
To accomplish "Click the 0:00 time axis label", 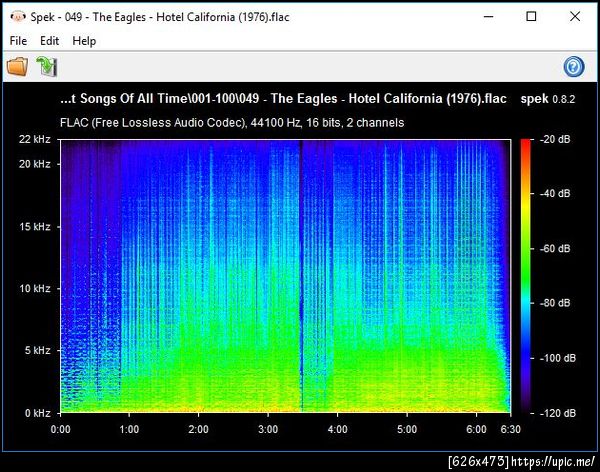I will (x=60, y=429).
